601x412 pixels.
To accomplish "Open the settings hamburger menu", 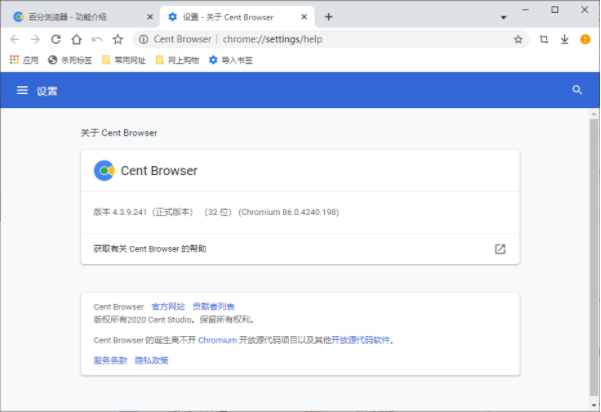I will pos(22,90).
